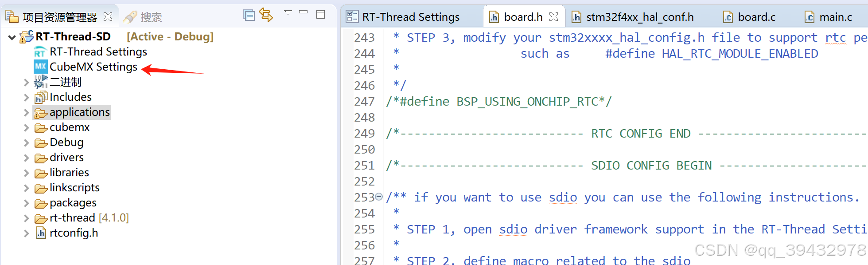Close the project explorer tab
The height and width of the screenshot is (265, 868).
click(x=108, y=17)
